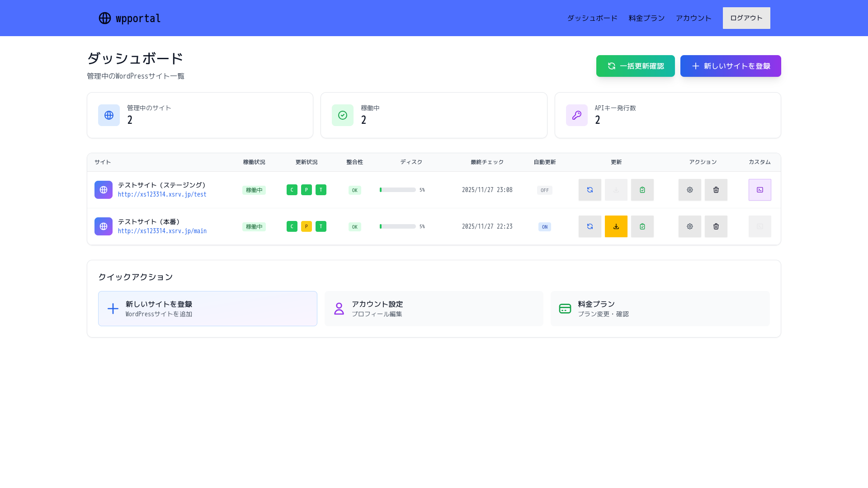This screenshot has height=488, width=868.
Task: Click the yellow P plugin update badge
Action: pyautogui.click(x=307, y=226)
